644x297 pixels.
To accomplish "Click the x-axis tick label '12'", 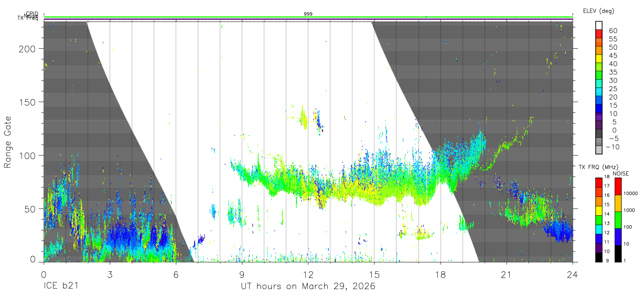I will point(308,274).
